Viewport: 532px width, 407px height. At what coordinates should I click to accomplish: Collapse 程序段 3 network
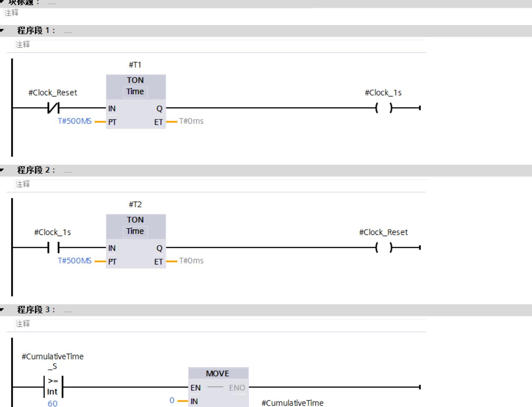[3, 310]
